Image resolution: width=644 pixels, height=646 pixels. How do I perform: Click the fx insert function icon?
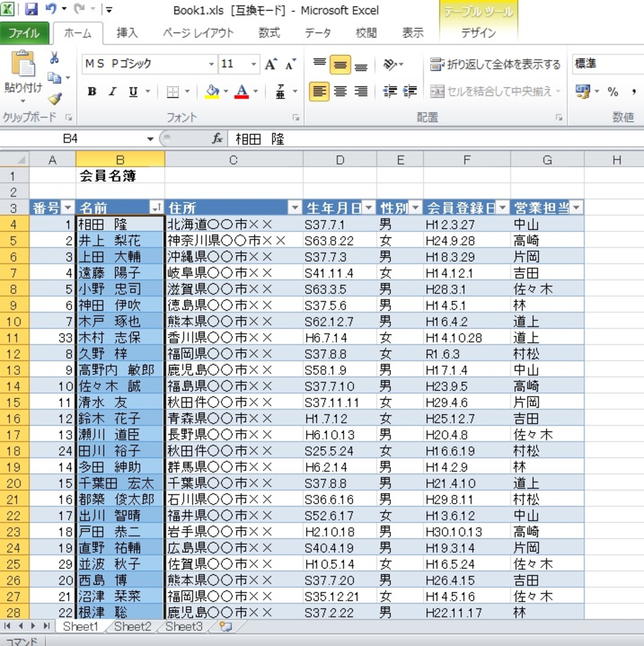tap(217, 139)
